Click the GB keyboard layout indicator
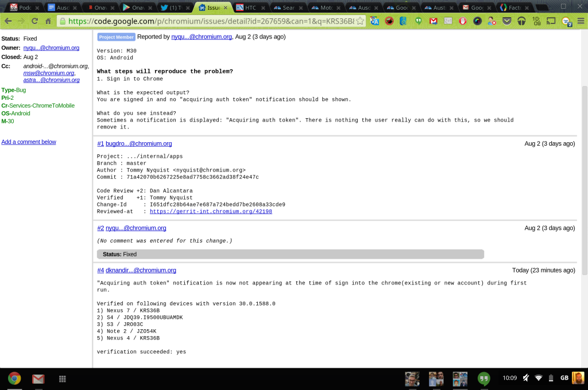Viewport: 588px width, 390px height. point(564,378)
